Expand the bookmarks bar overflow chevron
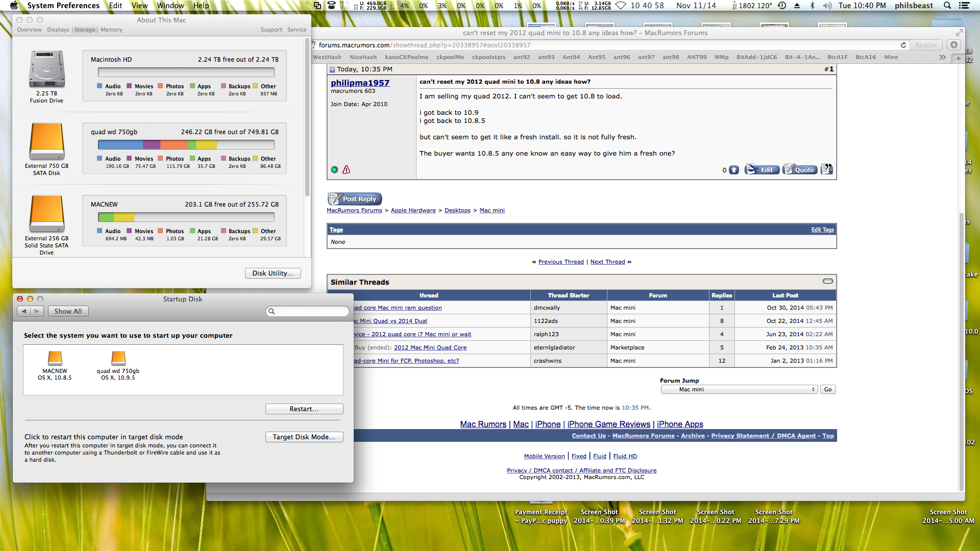Image resolution: width=980 pixels, height=551 pixels. click(x=942, y=57)
